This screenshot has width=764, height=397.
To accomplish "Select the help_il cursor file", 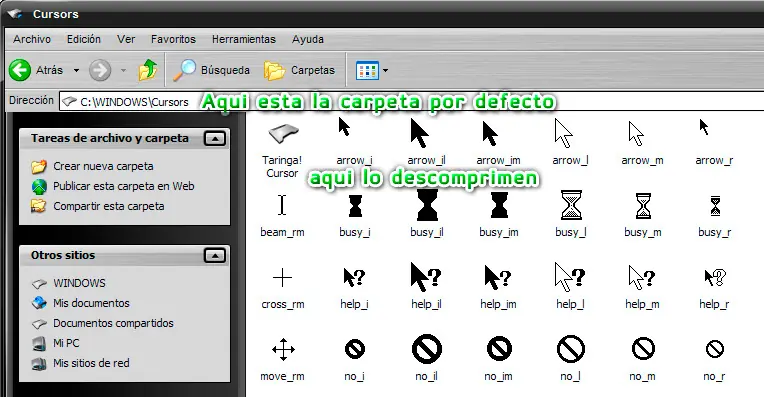I will pos(426,286).
